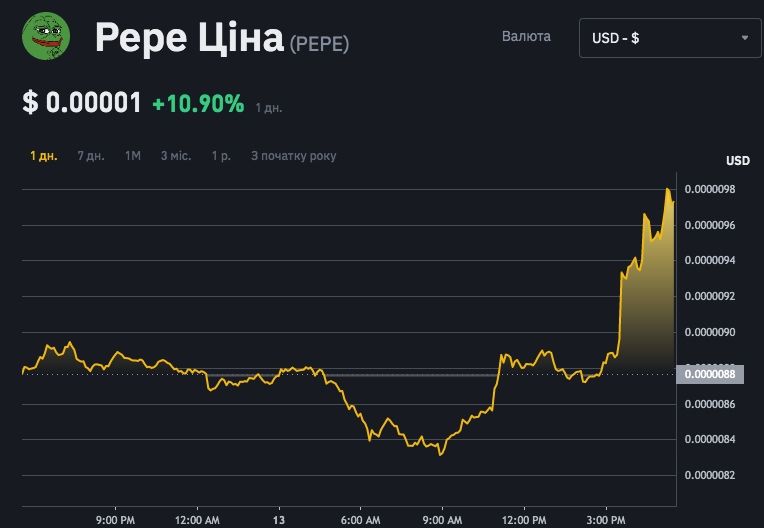Click the currency dropdown arrow

point(745,37)
